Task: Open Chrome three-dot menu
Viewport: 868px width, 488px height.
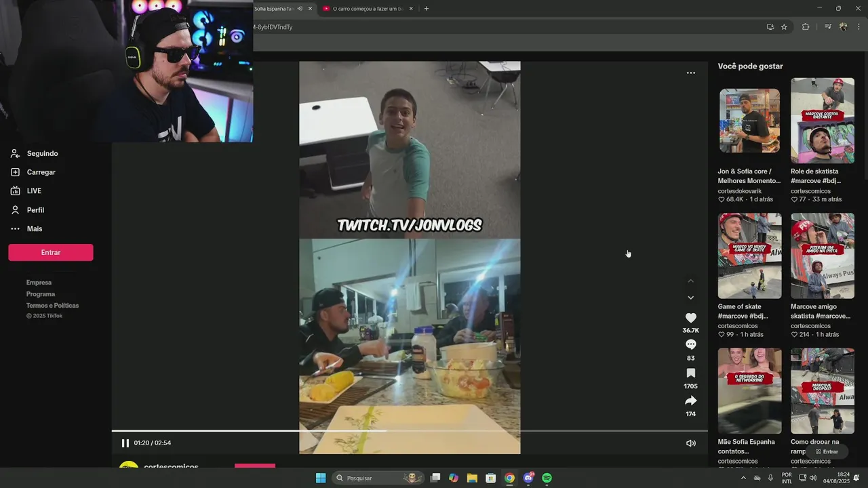Action: pyautogui.click(x=859, y=27)
